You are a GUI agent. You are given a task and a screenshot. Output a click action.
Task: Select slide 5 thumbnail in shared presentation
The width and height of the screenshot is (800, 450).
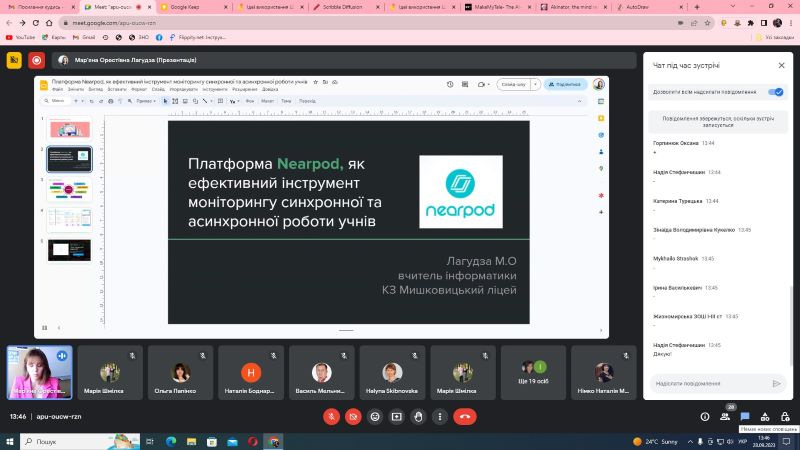(x=70, y=250)
